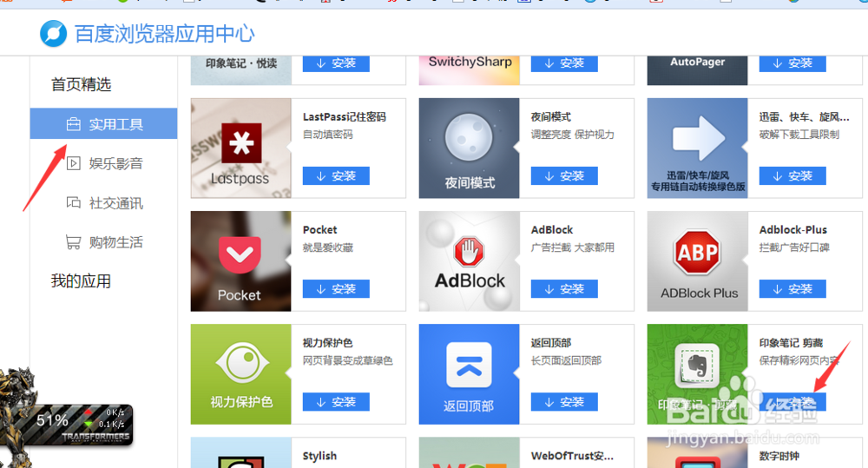Click the briefcase icon beside 实用工具

pos(73,124)
